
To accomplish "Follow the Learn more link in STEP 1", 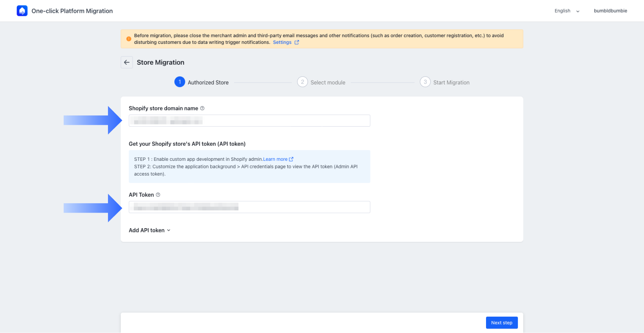I will [275, 159].
